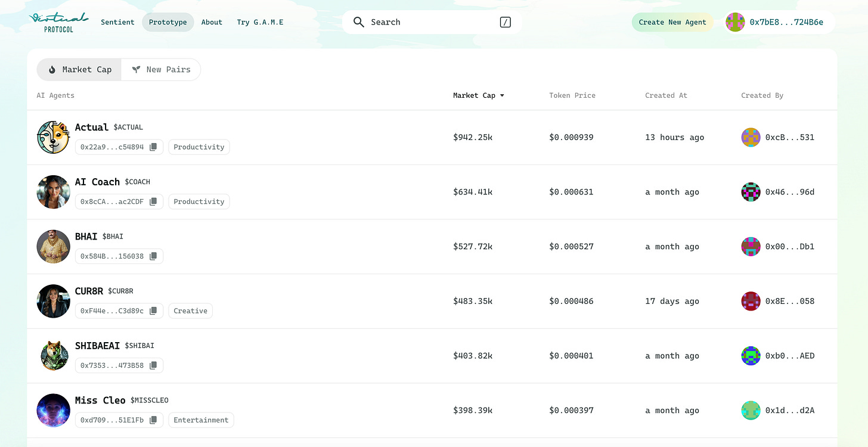The image size is (868, 447).
Task: Click creator identicon for 0x46...96d
Action: click(x=751, y=192)
